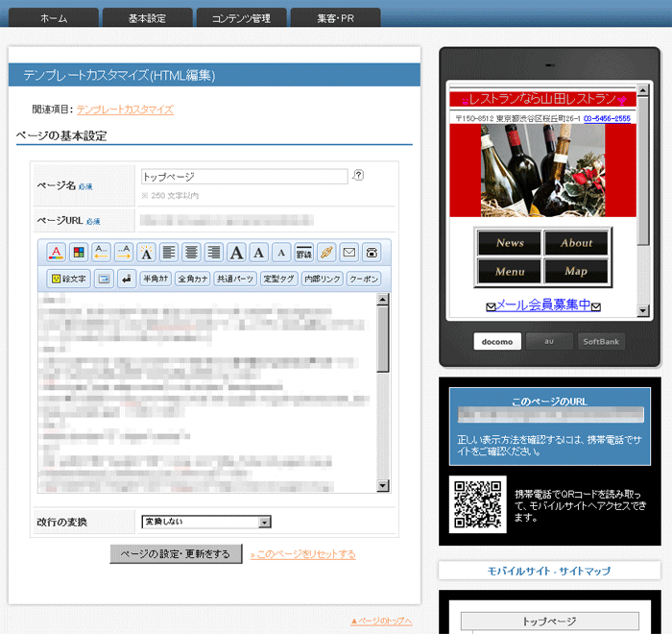Click the phone preview scrollbar down arrow

(642, 310)
